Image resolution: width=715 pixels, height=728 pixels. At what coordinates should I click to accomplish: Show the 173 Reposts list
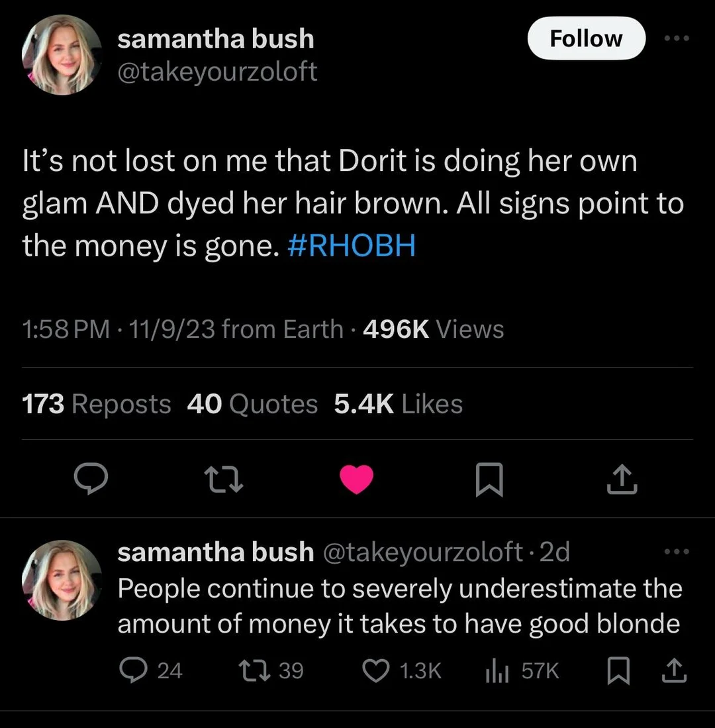coord(97,403)
